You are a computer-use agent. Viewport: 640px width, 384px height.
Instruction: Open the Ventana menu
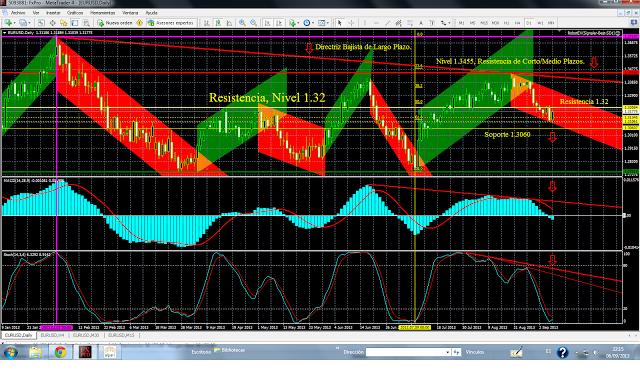(x=130, y=13)
